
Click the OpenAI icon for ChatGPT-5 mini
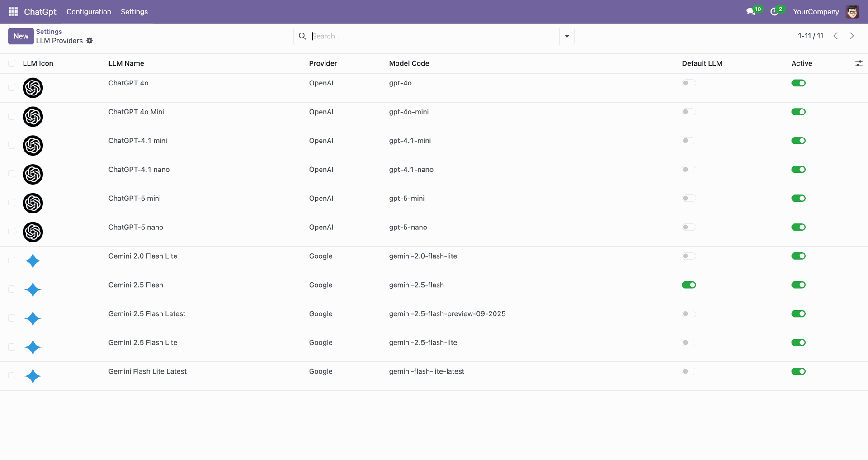[x=33, y=203]
